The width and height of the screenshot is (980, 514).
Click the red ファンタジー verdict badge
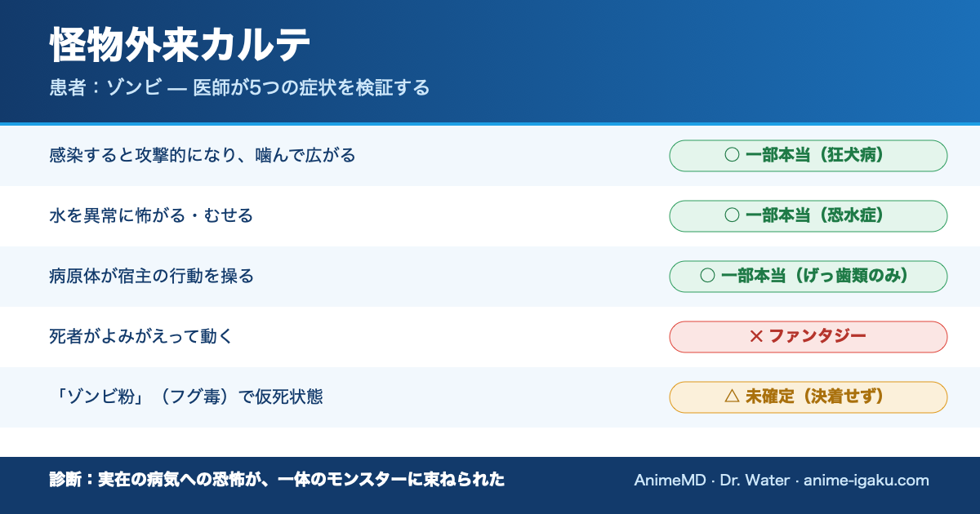click(808, 337)
